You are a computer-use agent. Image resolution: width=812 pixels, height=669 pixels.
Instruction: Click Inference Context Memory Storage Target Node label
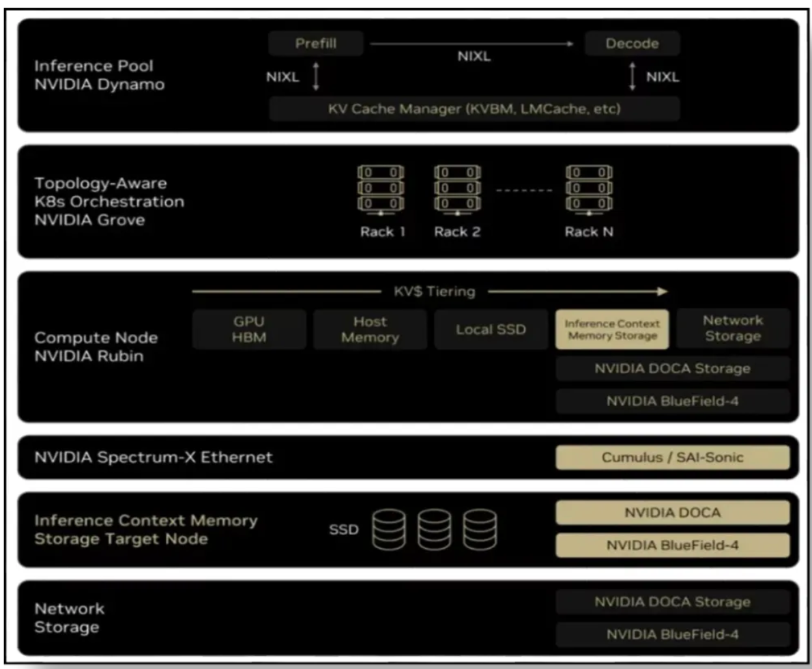[146, 530]
